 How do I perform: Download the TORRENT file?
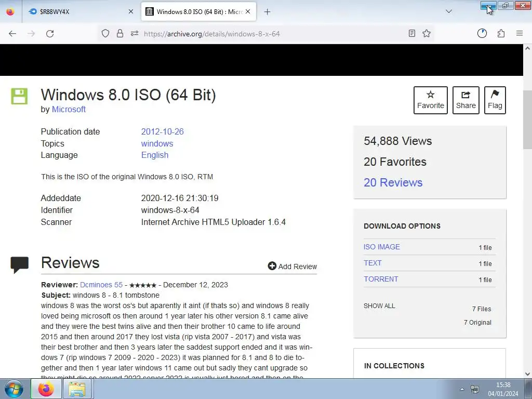381,279
